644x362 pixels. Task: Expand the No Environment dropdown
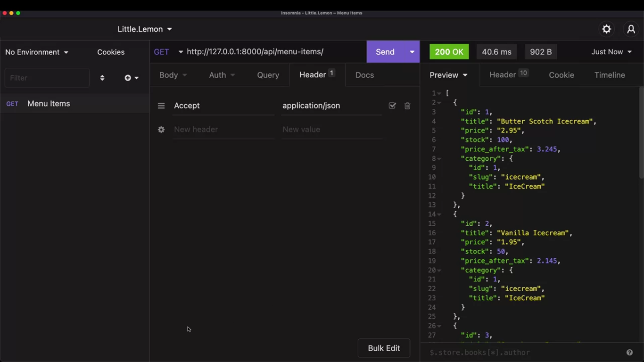coord(37,52)
